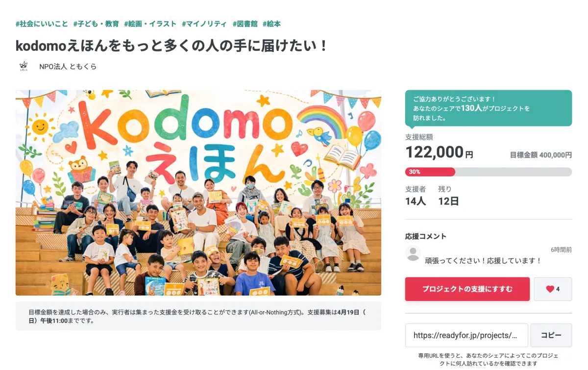588x370 pixels.
Task: Click the NPO ともくら logo icon
Action: pyautogui.click(x=23, y=66)
